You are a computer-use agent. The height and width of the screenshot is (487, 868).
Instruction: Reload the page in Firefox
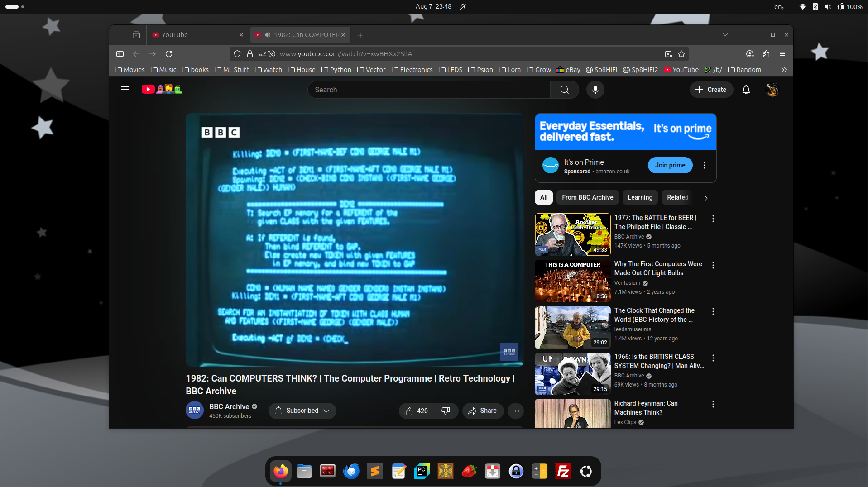(x=169, y=54)
